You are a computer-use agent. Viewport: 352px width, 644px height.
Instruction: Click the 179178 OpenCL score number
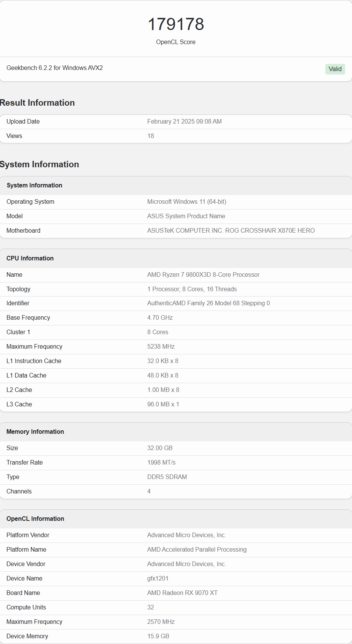point(176,24)
